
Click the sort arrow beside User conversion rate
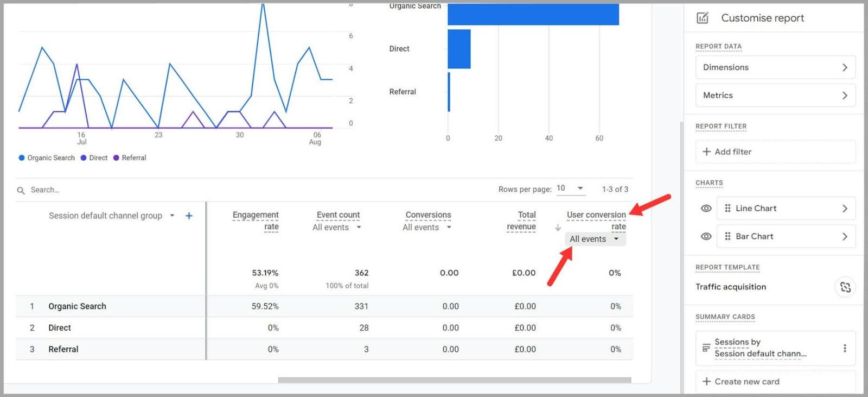(x=558, y=228)
